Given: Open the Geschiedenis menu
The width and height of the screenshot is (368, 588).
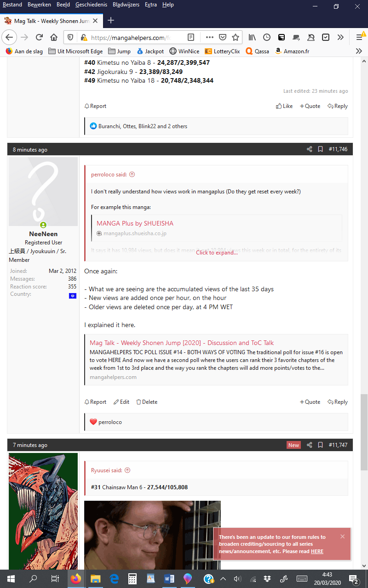Looking at the screenshot, I should coord(92,5).
